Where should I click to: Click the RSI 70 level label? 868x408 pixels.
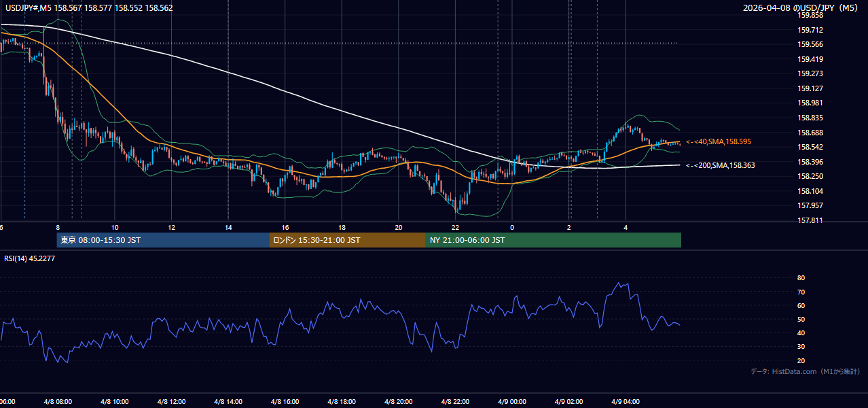[x=801, y=292]
